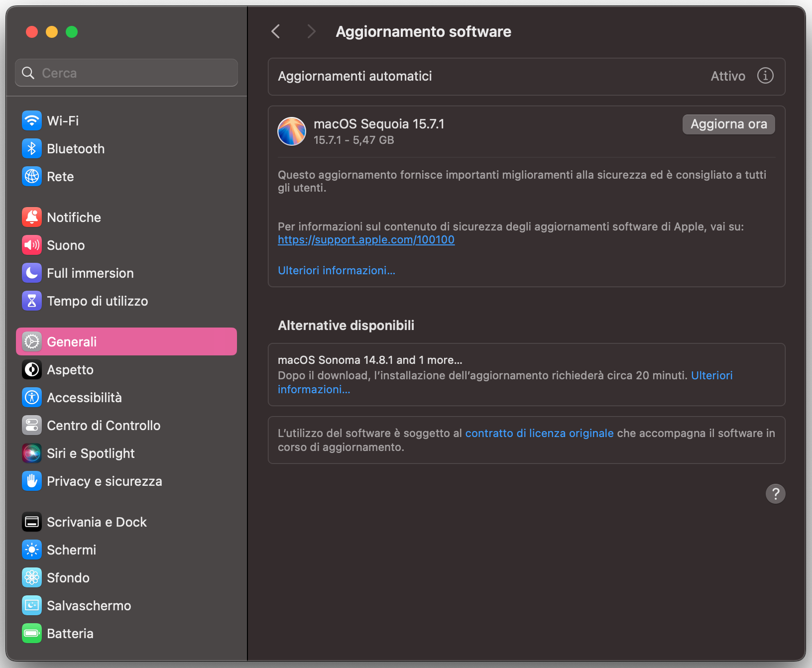Select the Bluetooth sidebar icon

point(75,148)
